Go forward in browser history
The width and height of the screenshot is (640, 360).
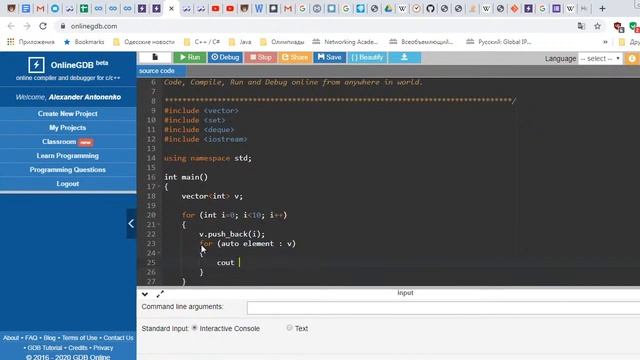click(x=27, y=26)
